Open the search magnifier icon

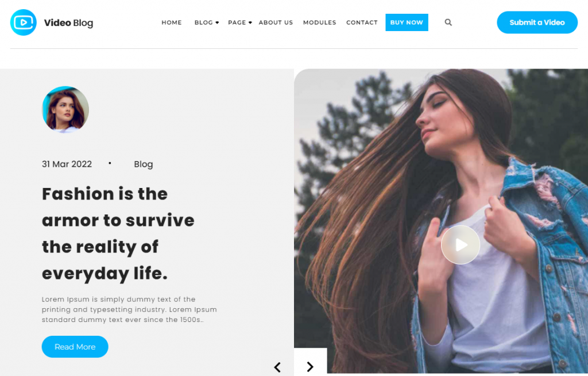click(448, 22)
